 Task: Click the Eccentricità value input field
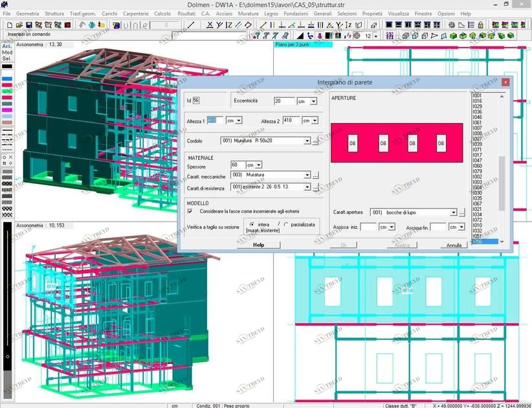(x=283, y=101)
